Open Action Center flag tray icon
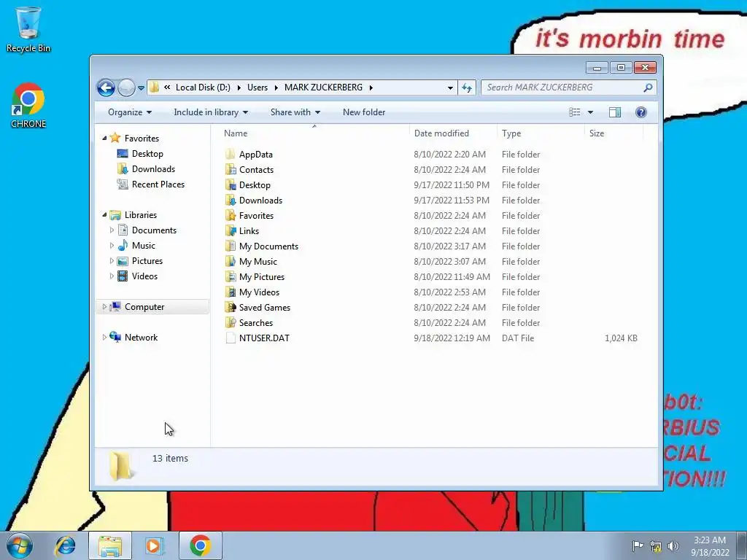The width and height of the screenshot is (747, 560). pos(638,545)
